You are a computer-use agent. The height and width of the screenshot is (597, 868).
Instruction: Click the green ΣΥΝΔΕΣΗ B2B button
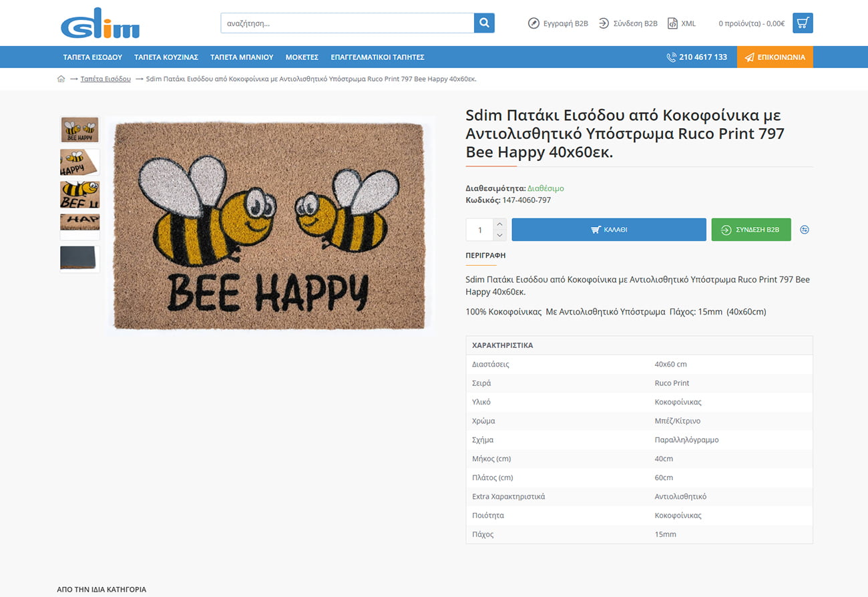(x=751, y=230)
